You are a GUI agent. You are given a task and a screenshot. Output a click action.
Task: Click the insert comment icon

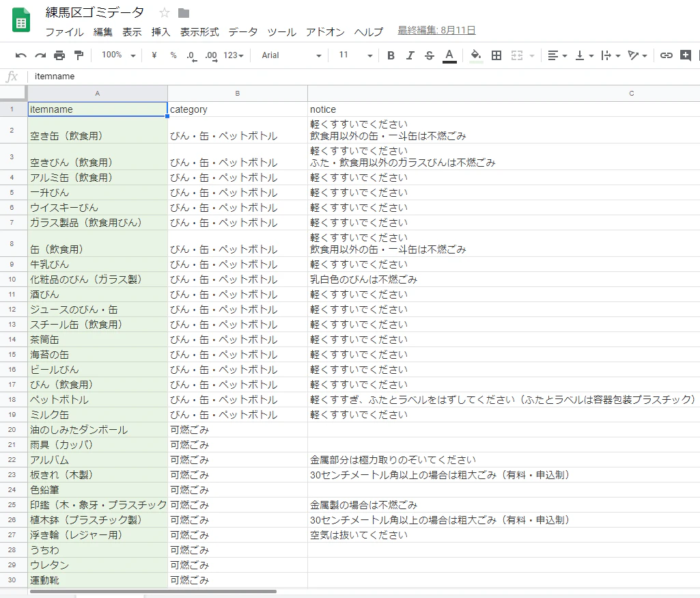pyautogui.click(x=685, y=55)
